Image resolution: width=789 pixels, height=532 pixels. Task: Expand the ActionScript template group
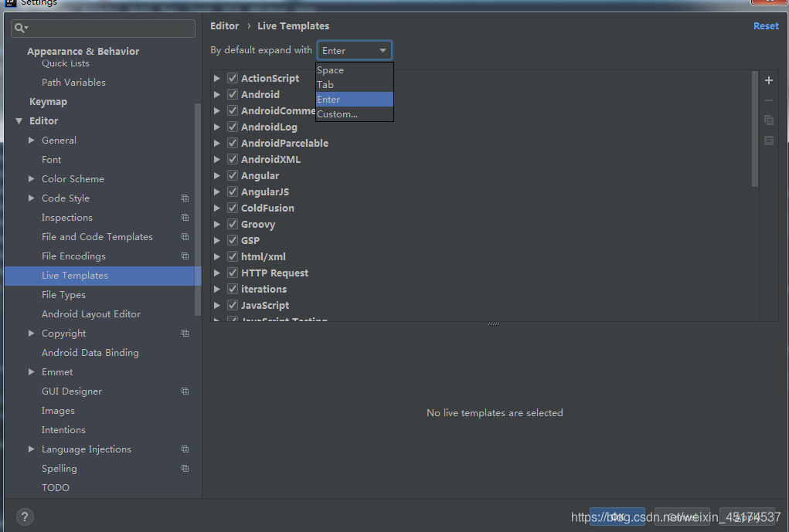pyautogui.click(x=217, y=78)
